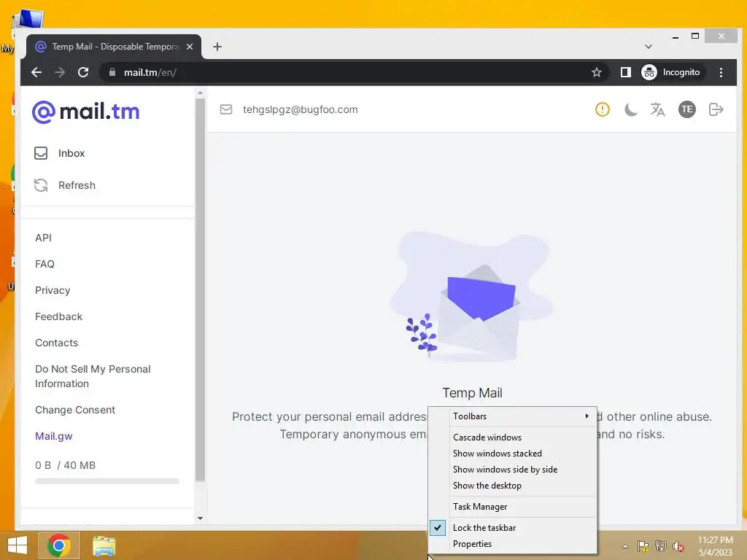Click the Temp Mail heading text

point(472,393)
